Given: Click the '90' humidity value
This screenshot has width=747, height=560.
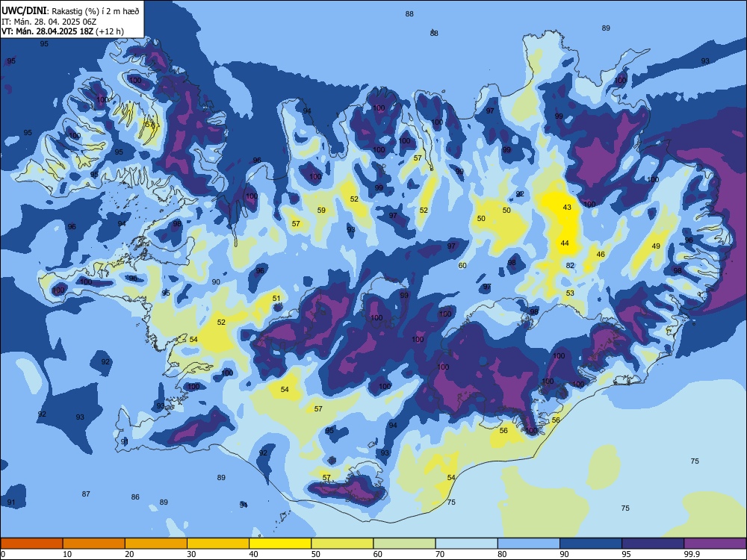Looking at the screenshot, I should click(216, 282).
